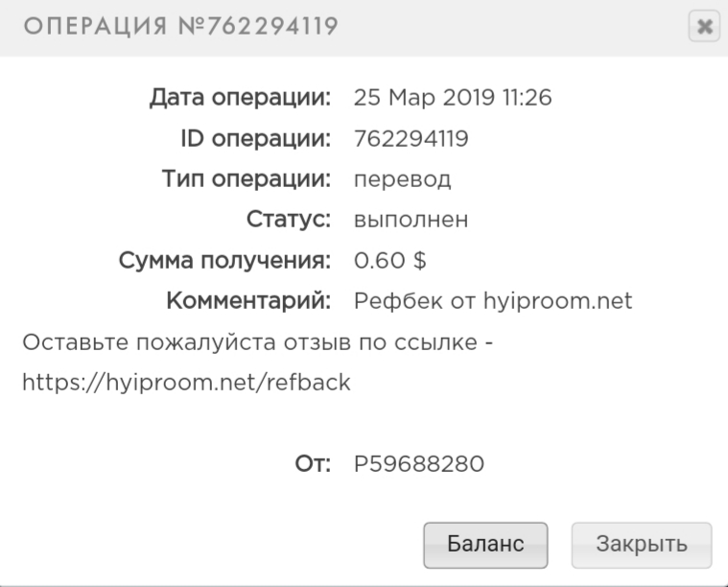728x587 pixels.
Task: Click the Дата операции label
Action: 240,98
